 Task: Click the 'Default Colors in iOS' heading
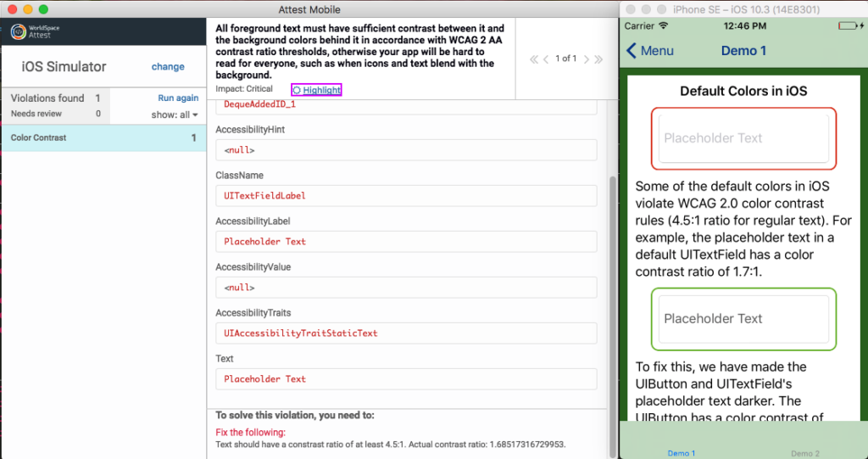(x=743, y=91)
